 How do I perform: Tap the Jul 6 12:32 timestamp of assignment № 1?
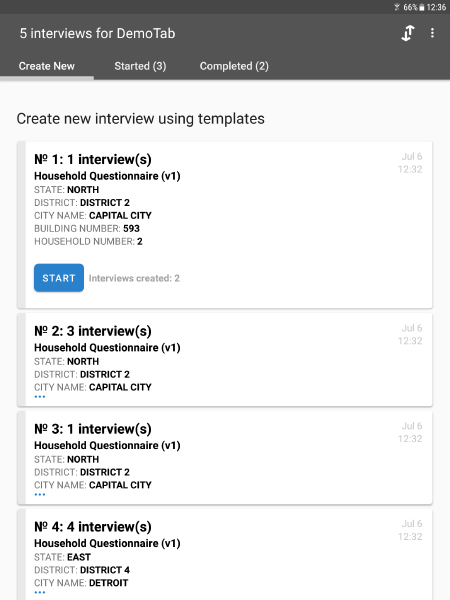(x=410, y=163)
